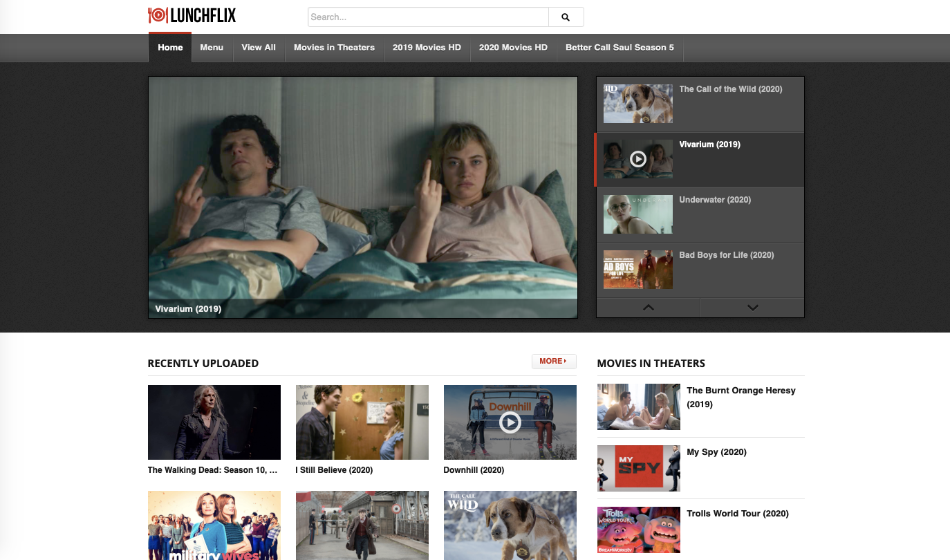The image size is (950, 560).
Task: Play the Vivarium thumbnail in slider list
Action: click(x=638, y=159)
